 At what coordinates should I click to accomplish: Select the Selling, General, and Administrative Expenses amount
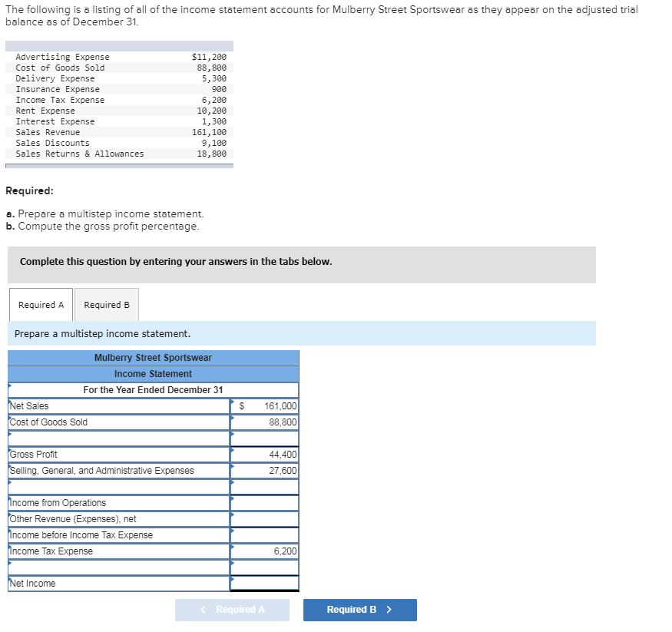[x=265, y=471]
